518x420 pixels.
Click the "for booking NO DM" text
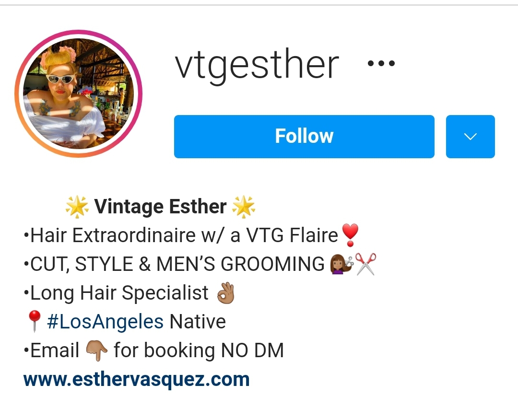pos(199,350)
